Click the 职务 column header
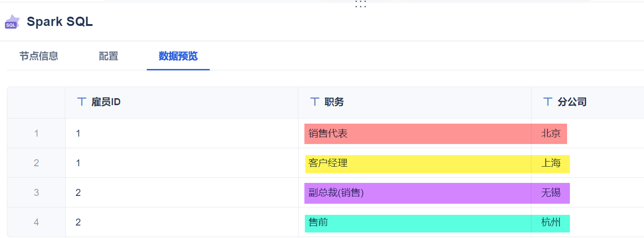The height and width of the screenshot is (238, 644). coord(334,102)
